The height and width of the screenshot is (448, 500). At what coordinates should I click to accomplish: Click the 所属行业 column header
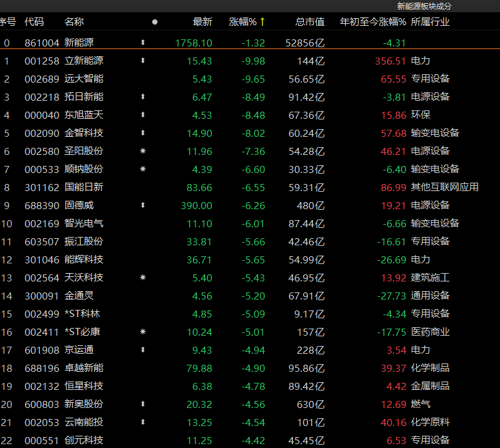pos(430,22)
